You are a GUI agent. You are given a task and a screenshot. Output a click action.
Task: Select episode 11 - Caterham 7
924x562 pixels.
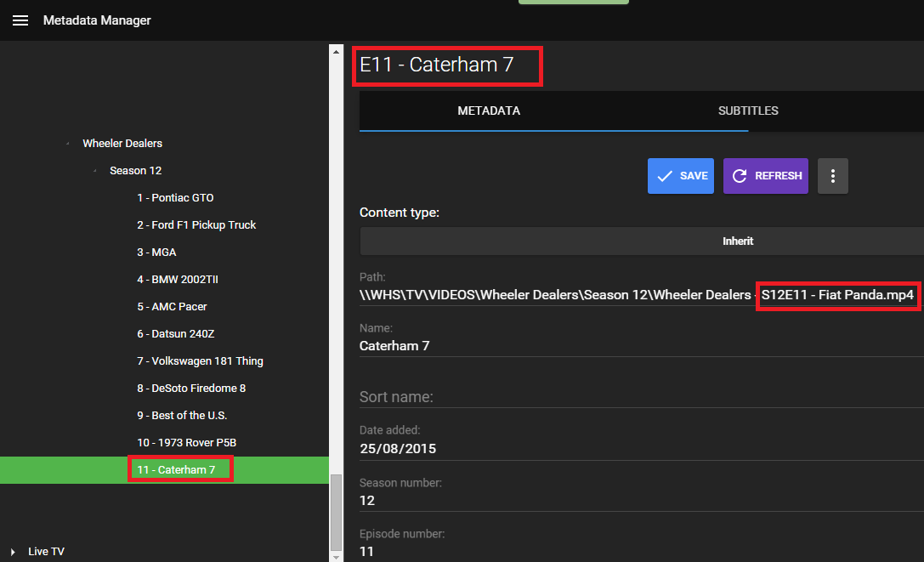(176, 469)
